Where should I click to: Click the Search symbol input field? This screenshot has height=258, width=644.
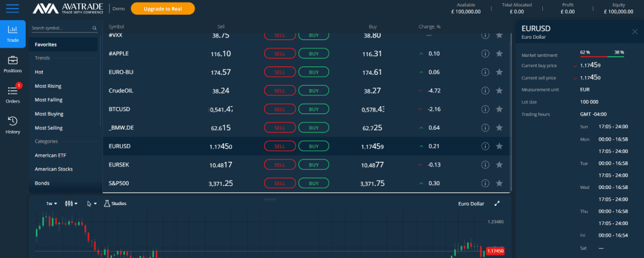click(x=61, y=28)
